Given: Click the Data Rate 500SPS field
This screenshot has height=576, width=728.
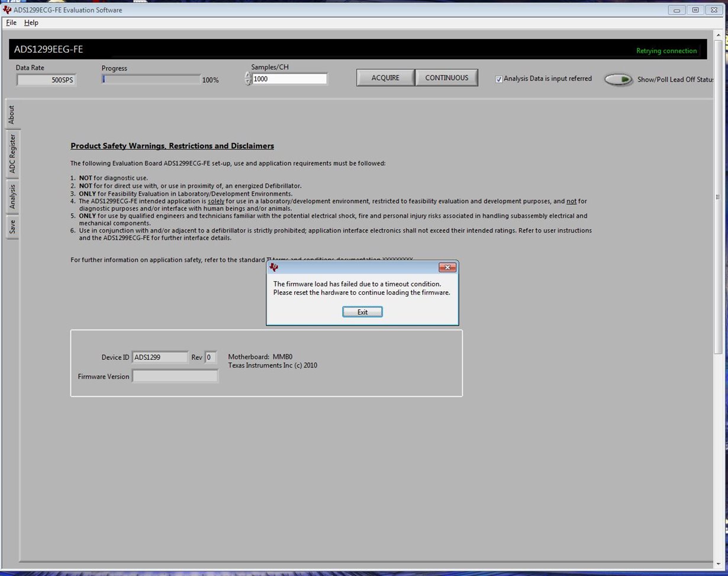Looking at the screenshot, I should (46, 79).
